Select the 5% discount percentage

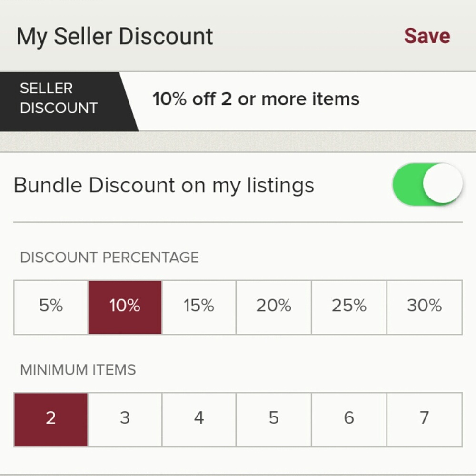(x=51, y=307)
